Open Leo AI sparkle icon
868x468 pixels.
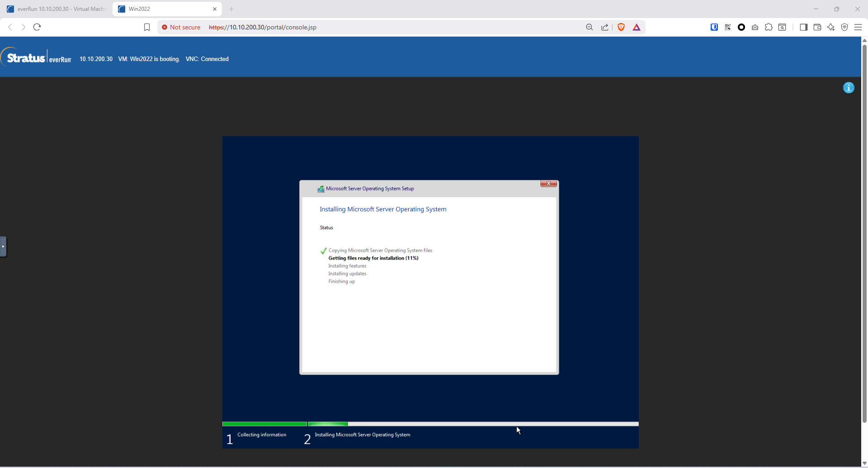[831, 27]
